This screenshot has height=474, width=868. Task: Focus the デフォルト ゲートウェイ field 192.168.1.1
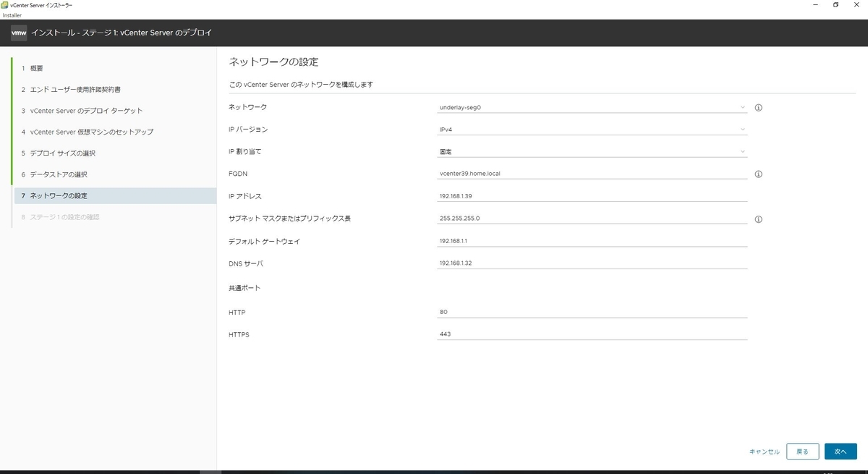pyautogui.click(x=592, y=241)
